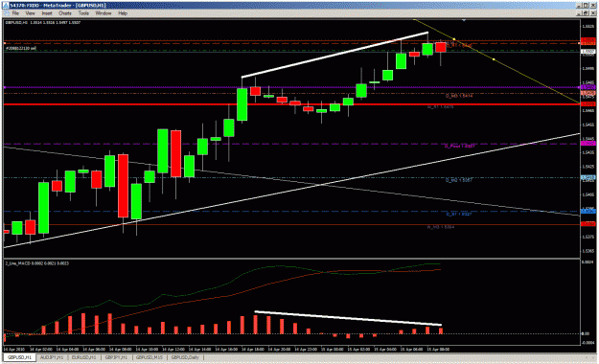Open the Charts menu

point(65,13)
